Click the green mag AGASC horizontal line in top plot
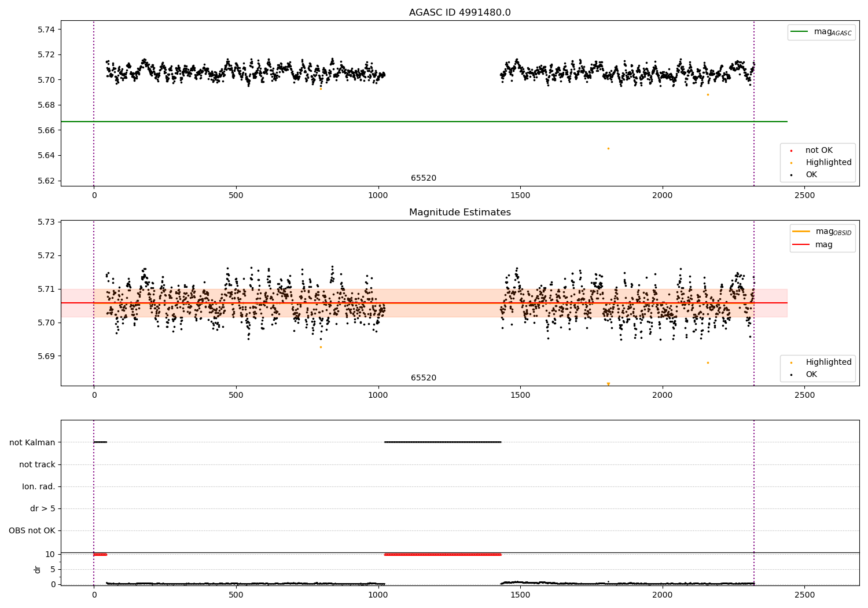This screenshot has height=608, width=868. pyautogui.click(x=424, y=122)
